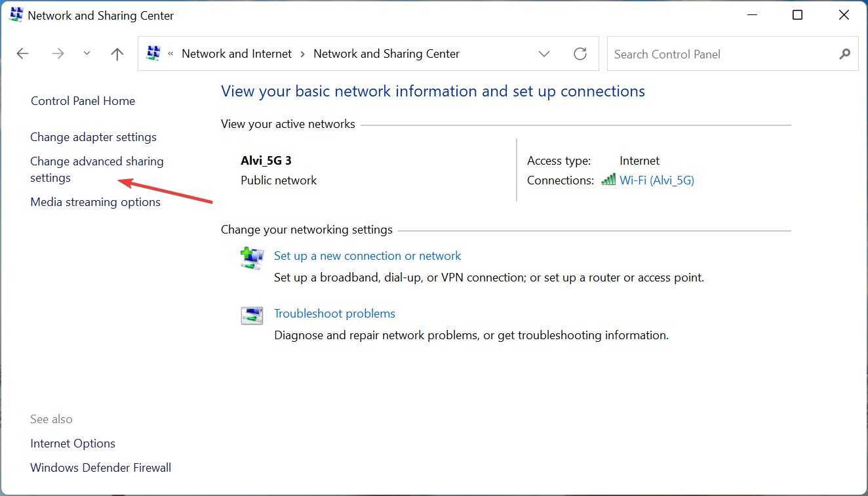Select Control Panel Home
This screenshot has width=868, height=496.
pos(83,100)
